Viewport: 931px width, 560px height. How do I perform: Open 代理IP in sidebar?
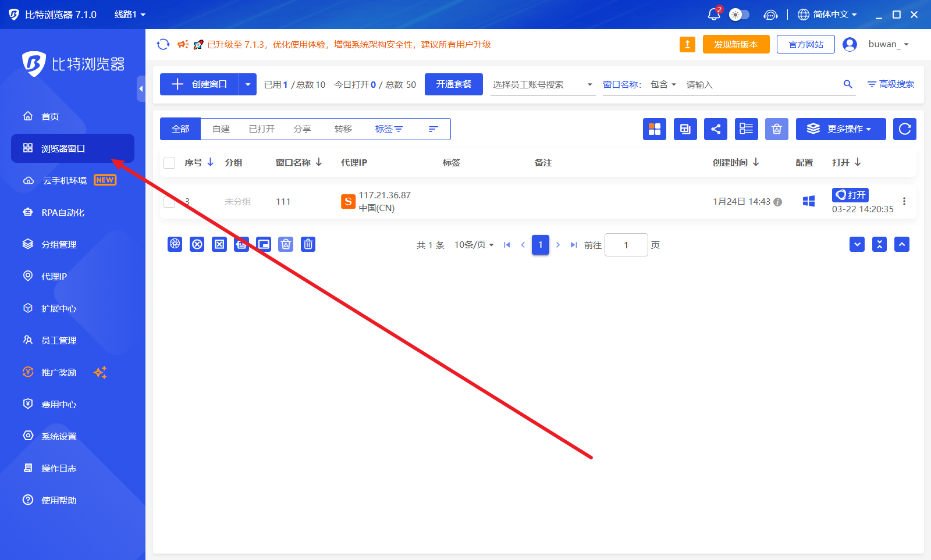73,276
